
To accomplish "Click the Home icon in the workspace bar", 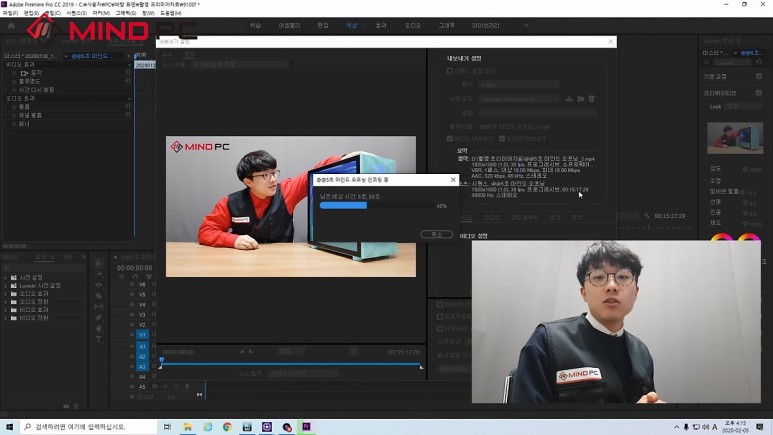I will (11, 26).
